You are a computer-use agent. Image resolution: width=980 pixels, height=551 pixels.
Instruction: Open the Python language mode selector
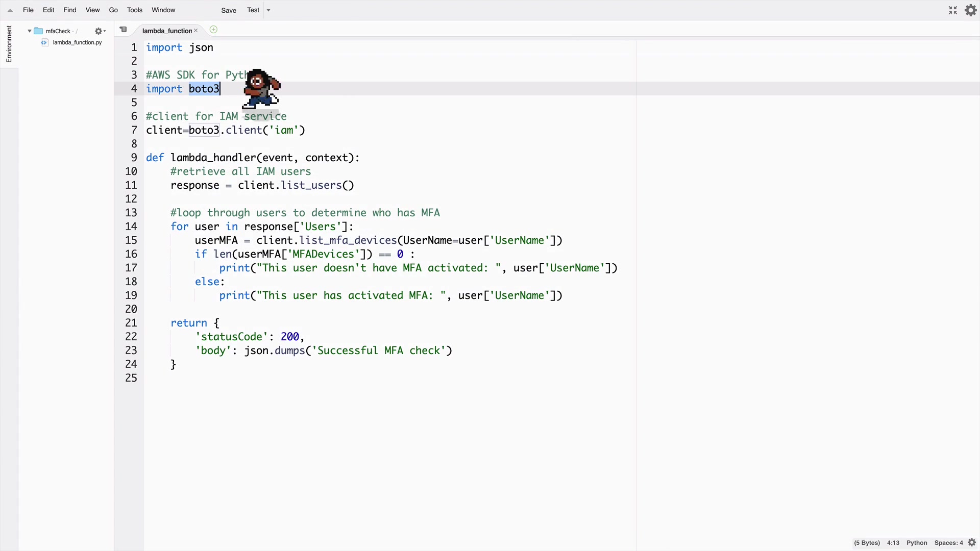[x=916, y=543]
